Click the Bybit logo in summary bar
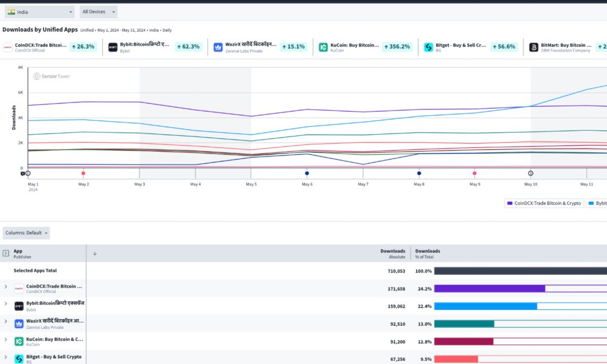This screenshot has width=607, height=364. [x=113, y=47]
